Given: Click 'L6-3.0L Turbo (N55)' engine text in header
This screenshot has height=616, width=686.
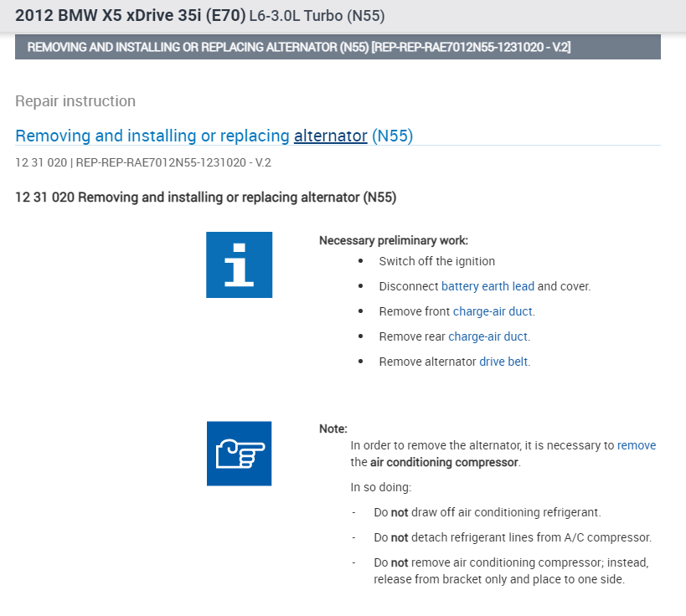Looking at the screenshot, I should 317,16.
